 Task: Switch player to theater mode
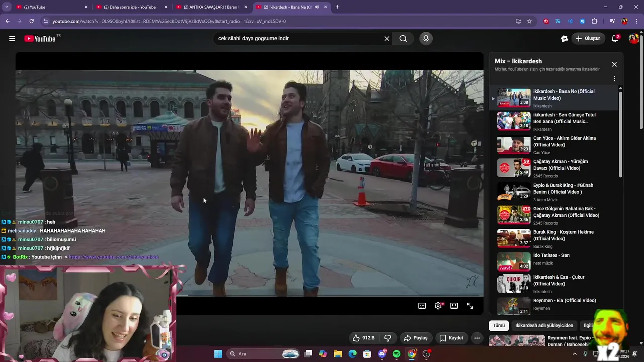coord(454,305)
